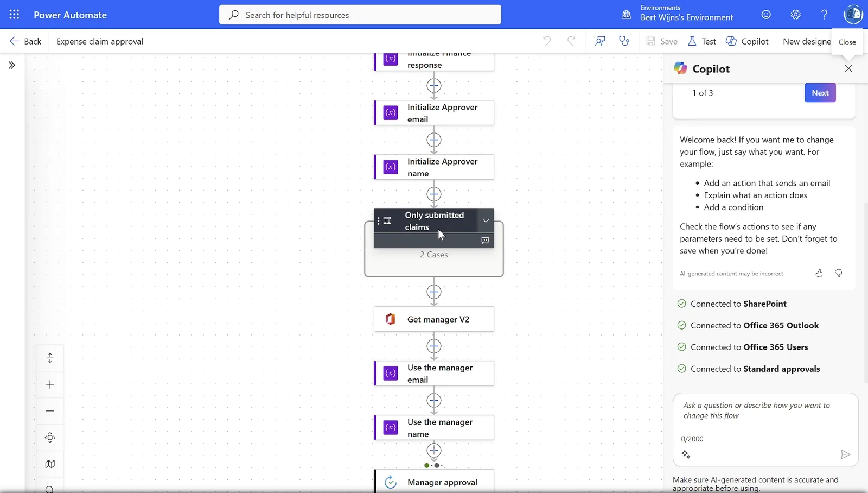The image size is (868, 493).
Task: Insert step below Get manager V2
Action: [x=433, y=346]
